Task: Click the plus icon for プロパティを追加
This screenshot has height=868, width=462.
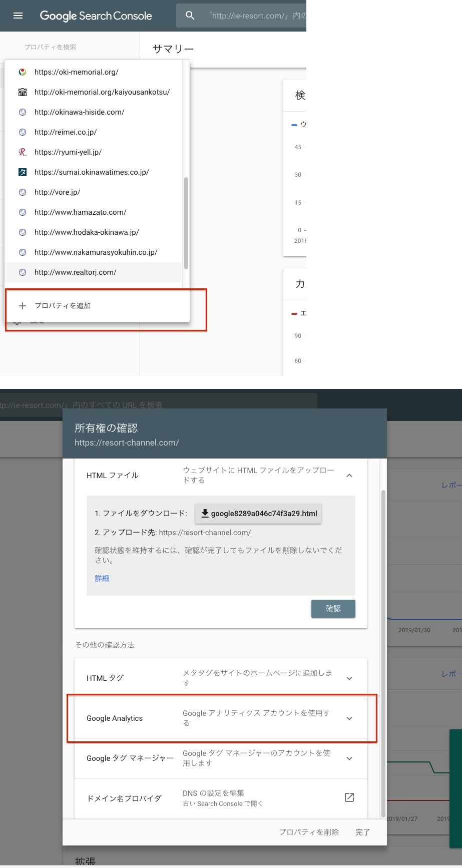Action: 23,306
